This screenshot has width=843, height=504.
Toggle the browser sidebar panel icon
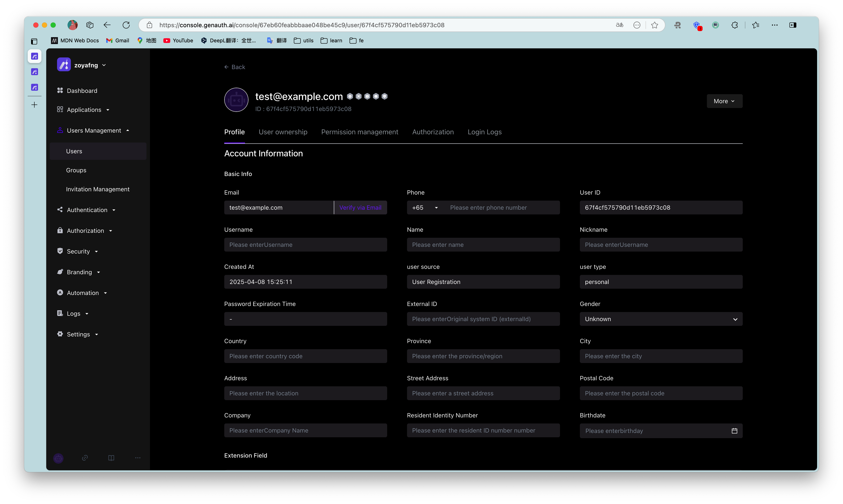pos(793,25)
